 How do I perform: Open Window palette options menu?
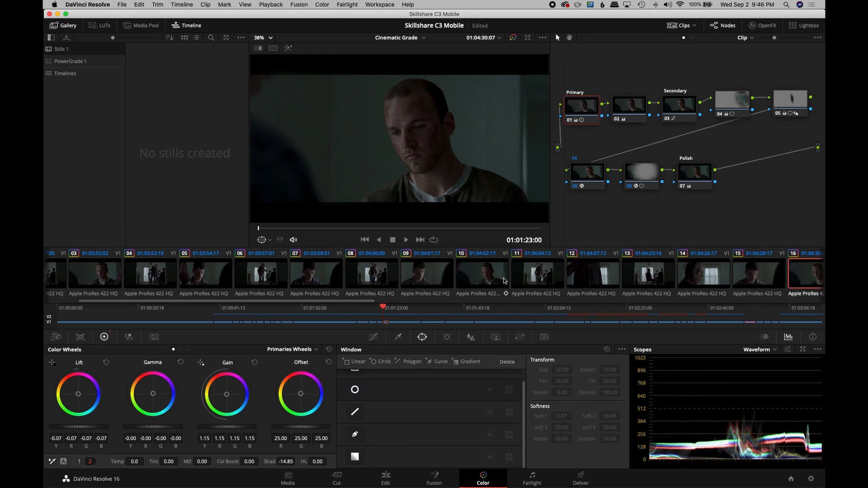tap(622, 349)
